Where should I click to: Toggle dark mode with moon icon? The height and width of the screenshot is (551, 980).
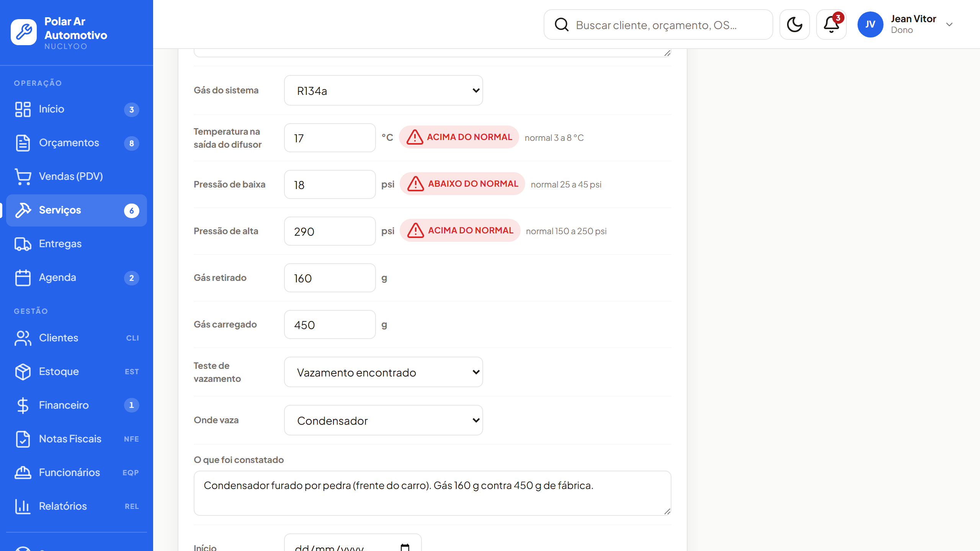[795, 25]
